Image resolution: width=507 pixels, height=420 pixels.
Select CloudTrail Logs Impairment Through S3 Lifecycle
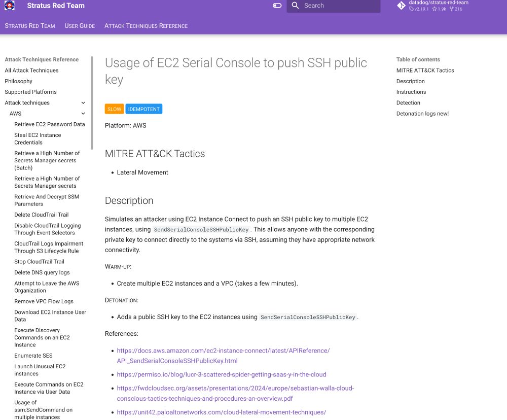(49, 247)
